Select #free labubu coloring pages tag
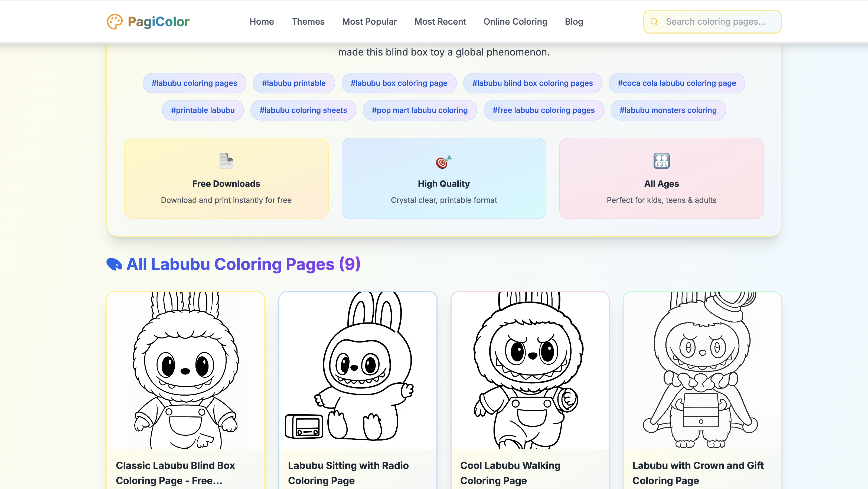The height and width of the screenshot is (489, 868). 543,110
